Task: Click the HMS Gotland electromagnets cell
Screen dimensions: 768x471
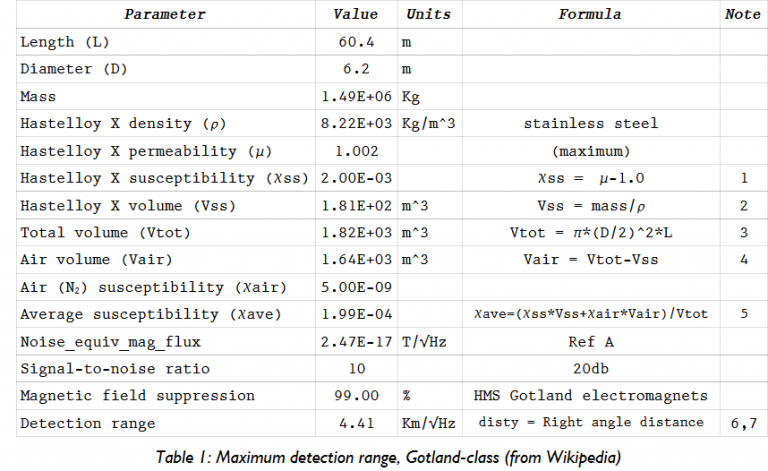Action: [x=590, y=395]
